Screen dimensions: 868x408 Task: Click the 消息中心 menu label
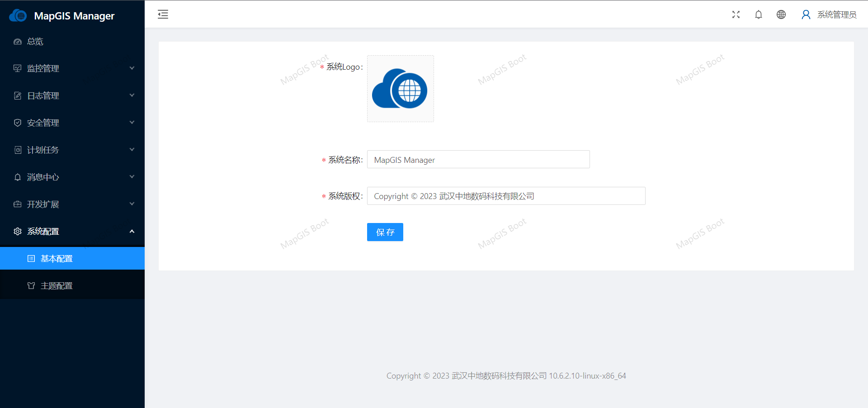tap(43, 177)
